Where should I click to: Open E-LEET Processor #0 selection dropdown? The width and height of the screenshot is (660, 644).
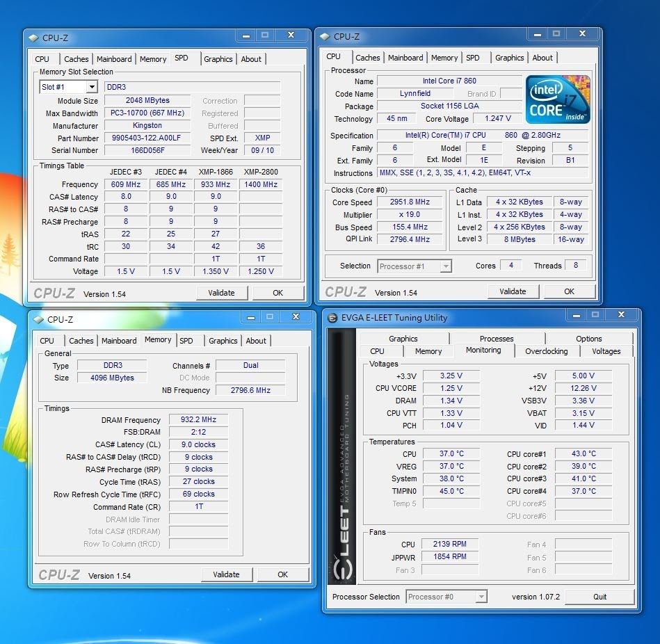pos(481,597)
